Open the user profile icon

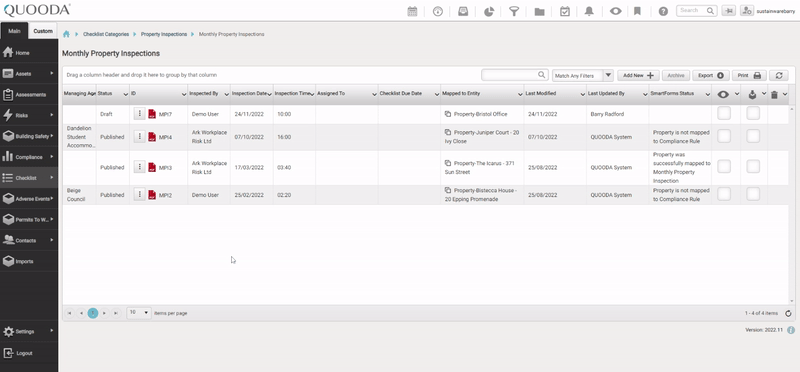(747, 10)
